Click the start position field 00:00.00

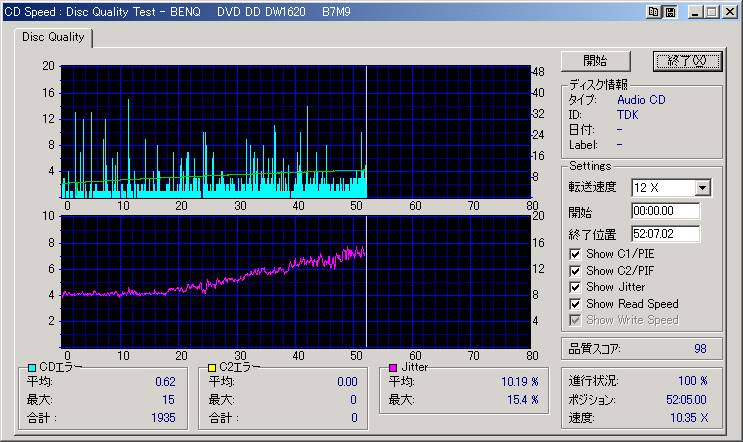(x=665, y=212)
